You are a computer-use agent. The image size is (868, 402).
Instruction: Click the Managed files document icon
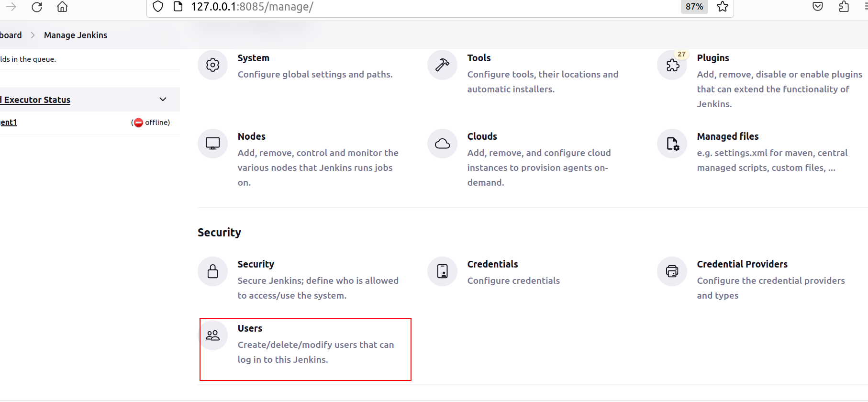[672, 143]
